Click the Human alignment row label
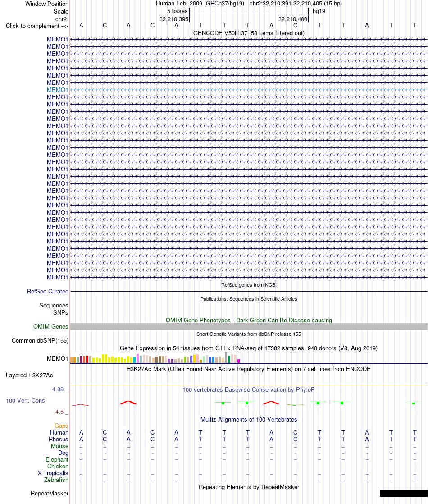428x504 pixels. click(59, 433)
